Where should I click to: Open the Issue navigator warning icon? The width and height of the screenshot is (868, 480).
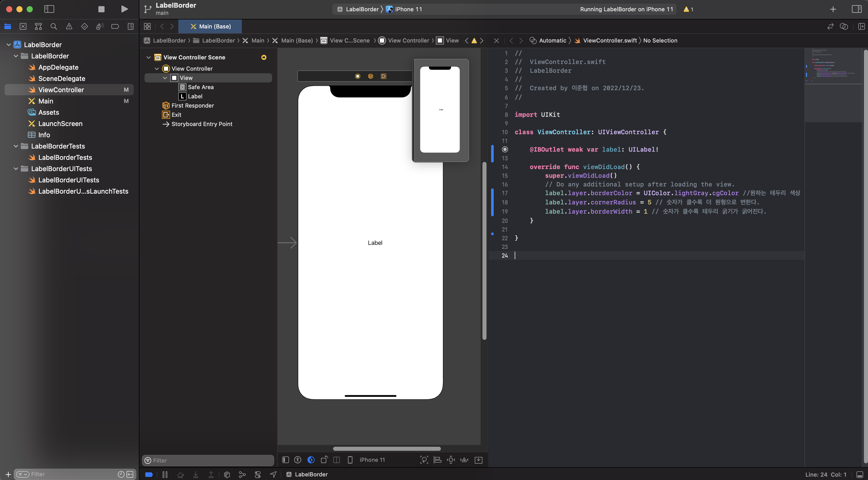click(x=69, y=26)
